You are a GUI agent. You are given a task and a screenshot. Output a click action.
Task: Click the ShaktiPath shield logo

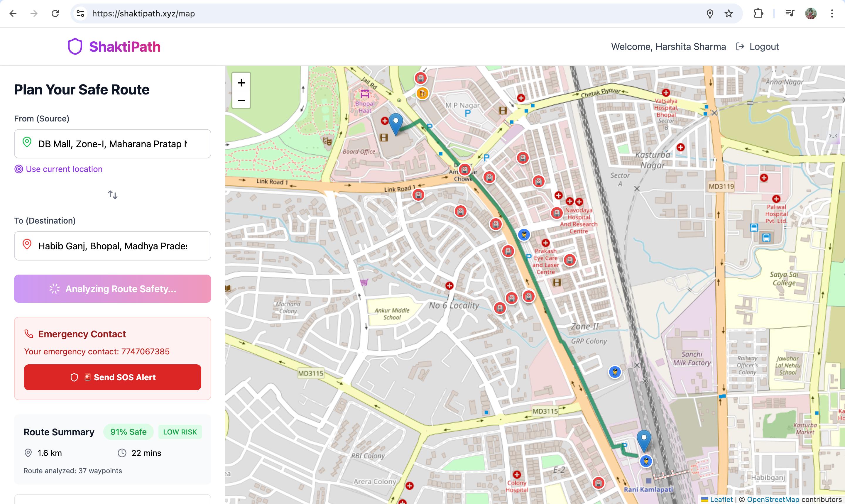[75, 47]
